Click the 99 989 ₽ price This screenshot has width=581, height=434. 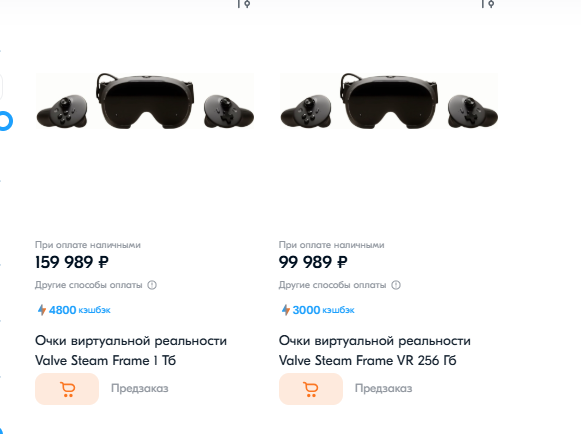tap(313, 262)
